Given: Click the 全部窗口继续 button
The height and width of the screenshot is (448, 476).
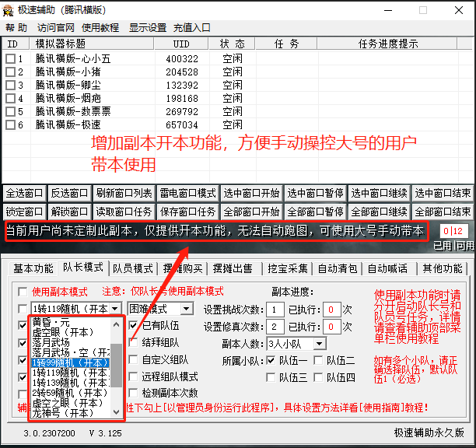Looking at the screenshot, I should pos(379,212).
